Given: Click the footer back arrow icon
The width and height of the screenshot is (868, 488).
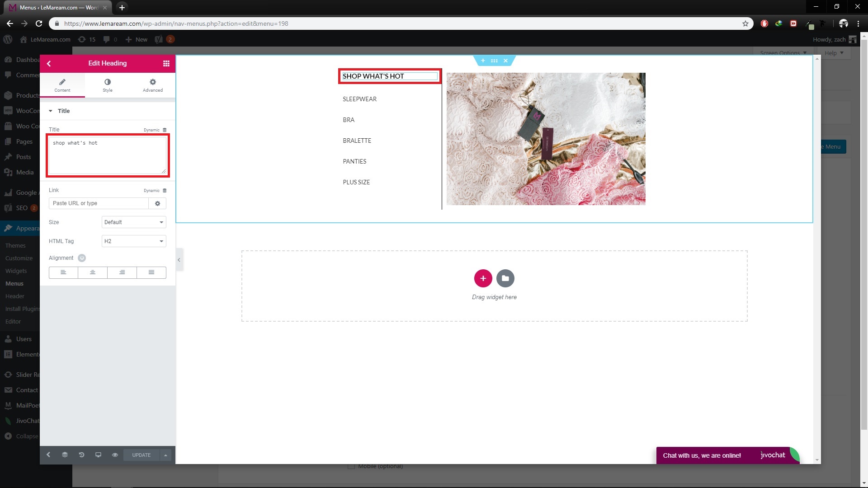Looking at the screenshot, I should pos(48,455).
